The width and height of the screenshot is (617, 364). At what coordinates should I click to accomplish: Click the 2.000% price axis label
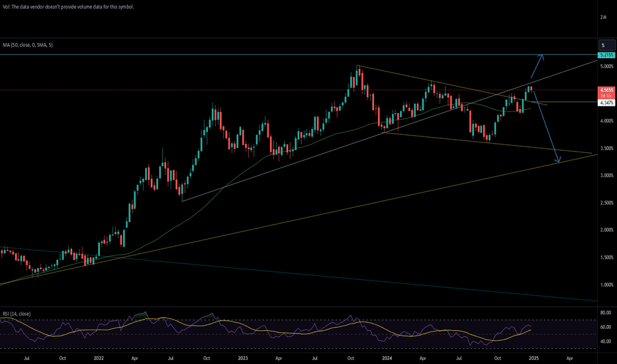pyautogui.click(x=606, y=230)
